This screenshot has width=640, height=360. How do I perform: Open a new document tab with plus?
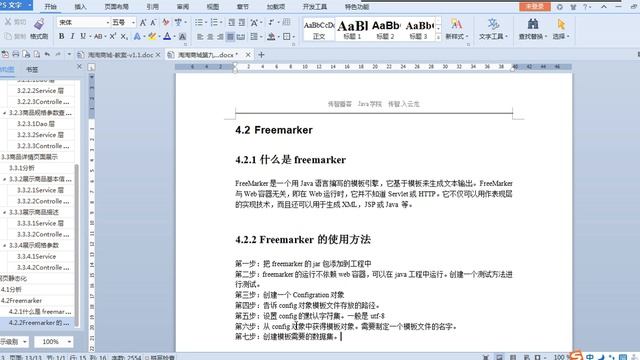click(261, 54)
